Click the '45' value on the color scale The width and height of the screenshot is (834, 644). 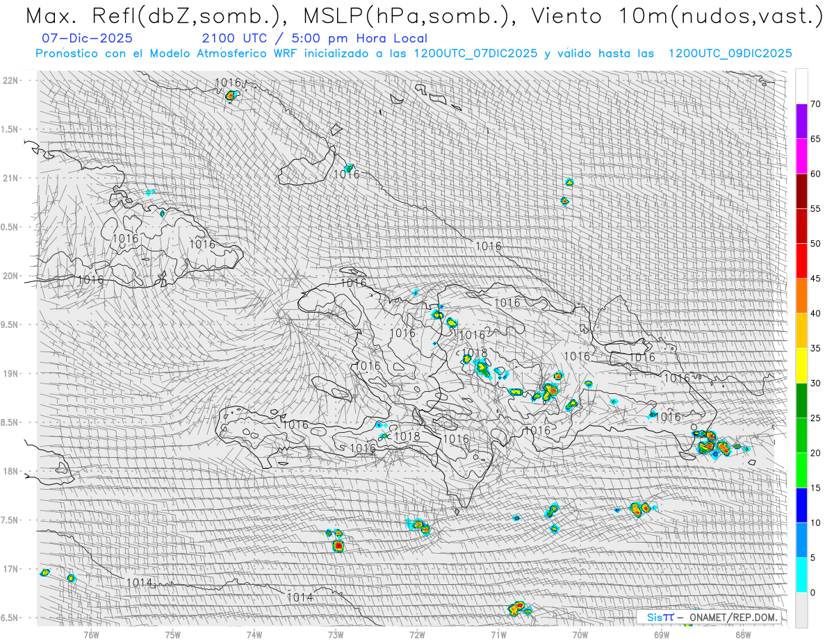(x=815, y=279)
